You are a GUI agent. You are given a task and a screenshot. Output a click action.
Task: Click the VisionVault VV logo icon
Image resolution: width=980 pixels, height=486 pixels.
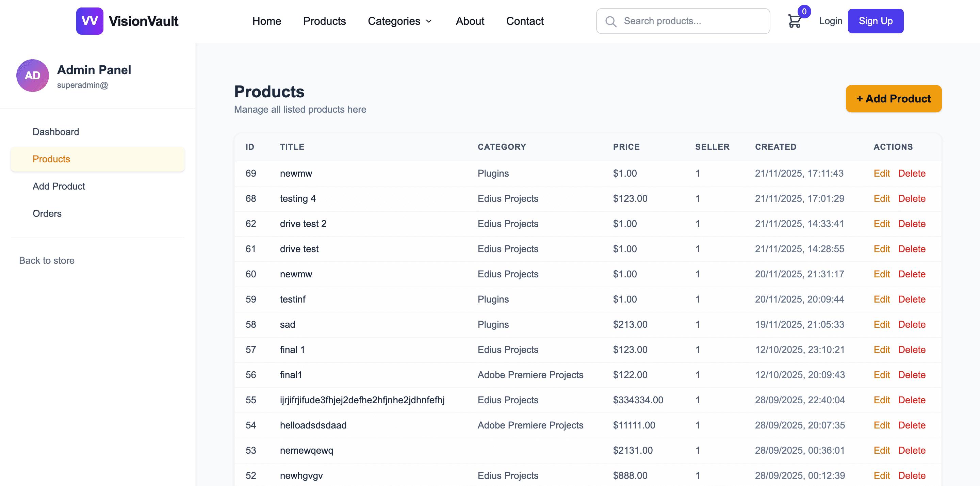pyautogui.click(x=89, y=21)
